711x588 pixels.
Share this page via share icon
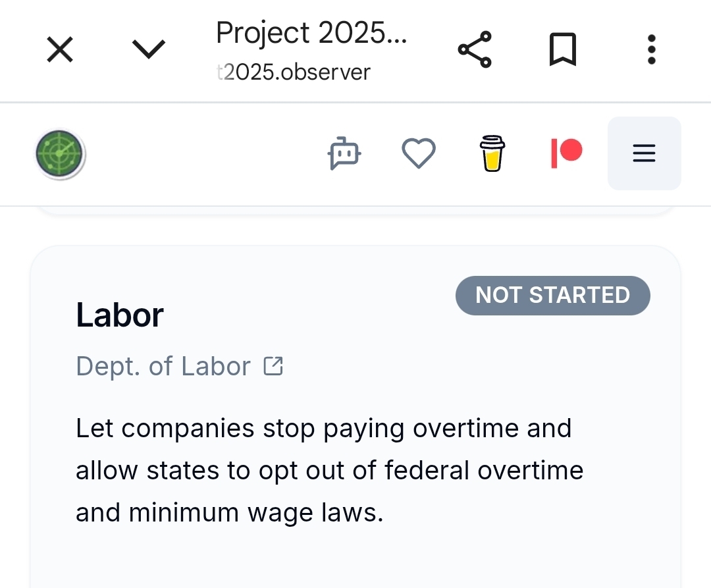click(475, 49)
